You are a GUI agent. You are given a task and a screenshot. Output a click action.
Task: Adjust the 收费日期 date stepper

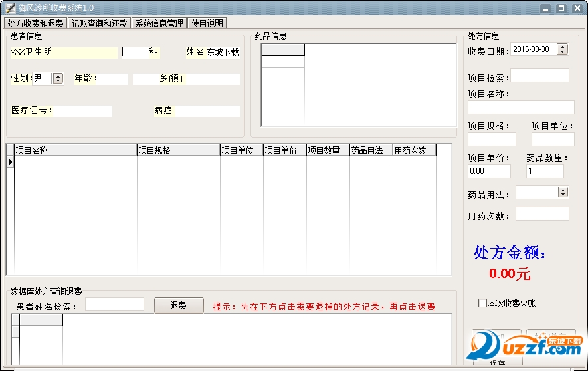coord(562,49)
